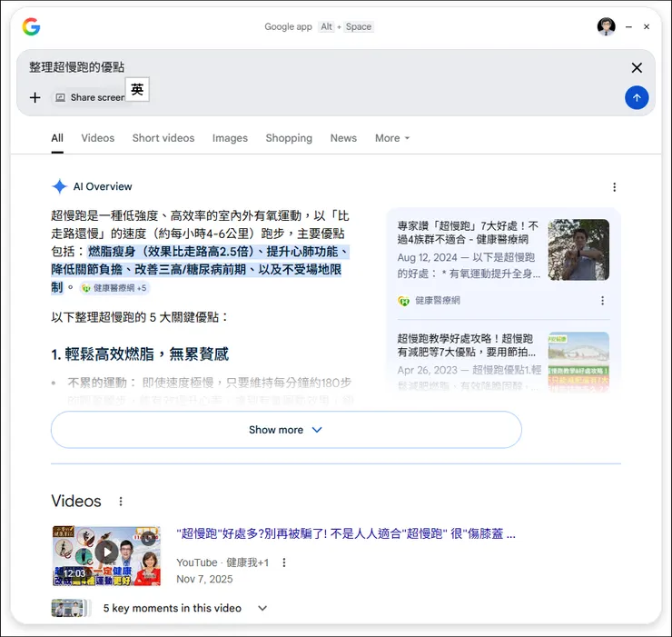This screenshot has width=672, height=637.
Task: Click the text 以下整理超慢跑的 5 大關鍵優點
Action: [x=140, y=317]
